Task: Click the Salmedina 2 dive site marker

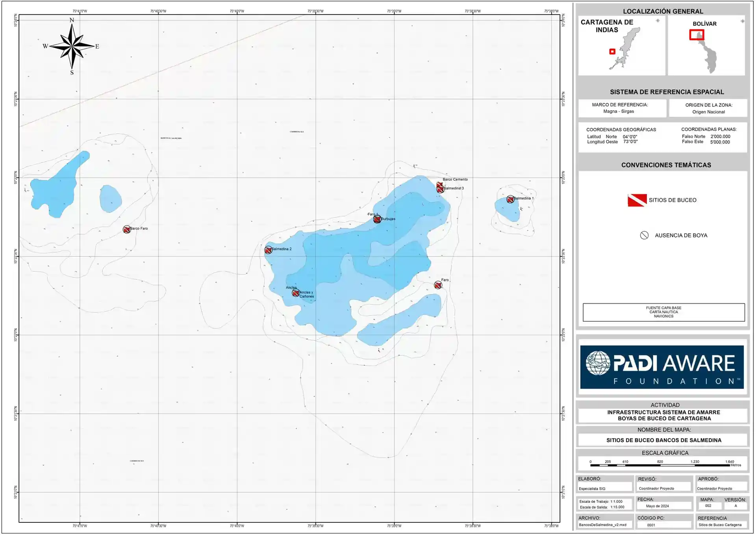Action: click(268, 250)
